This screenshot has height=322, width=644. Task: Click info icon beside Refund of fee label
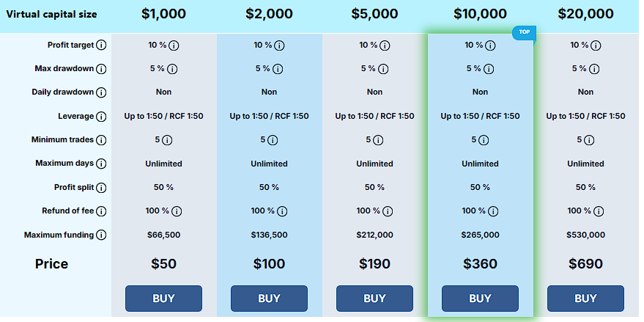pos(101,211)
